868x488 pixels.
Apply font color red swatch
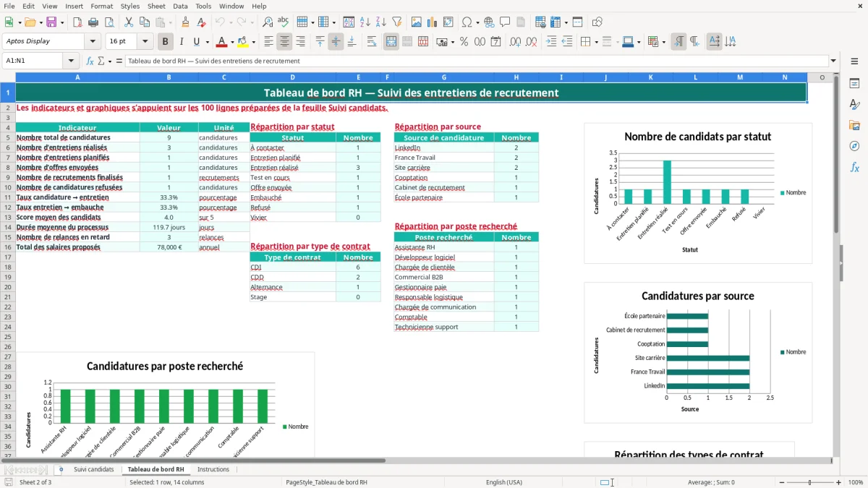click(222, 42)
